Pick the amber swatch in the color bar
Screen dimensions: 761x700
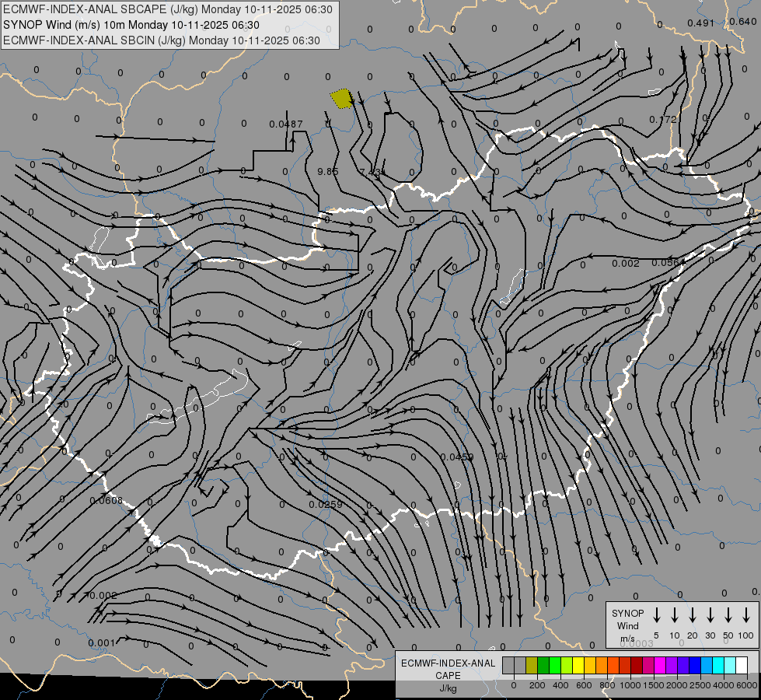(x=590, y=665)
